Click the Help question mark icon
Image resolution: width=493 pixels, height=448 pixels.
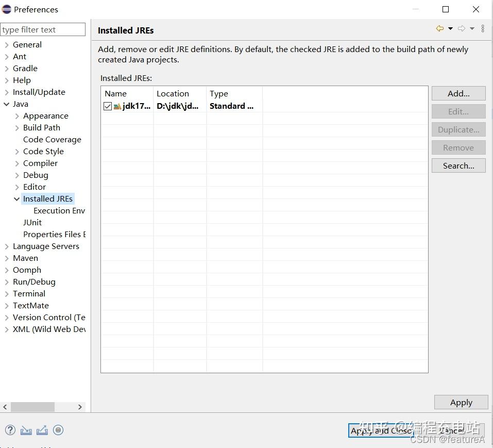pyautogui.click(x=10, y=430)
